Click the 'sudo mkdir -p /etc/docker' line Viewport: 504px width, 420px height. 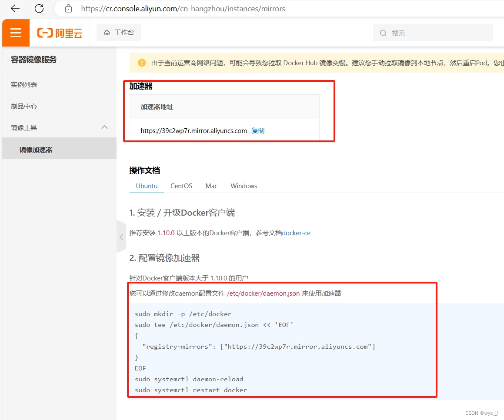[183, 314]
